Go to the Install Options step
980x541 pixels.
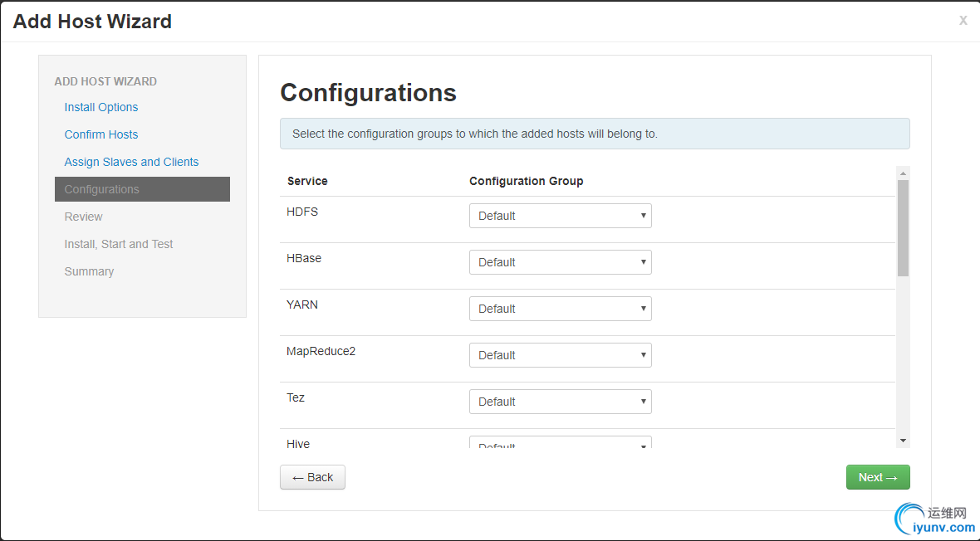point(101,107)
